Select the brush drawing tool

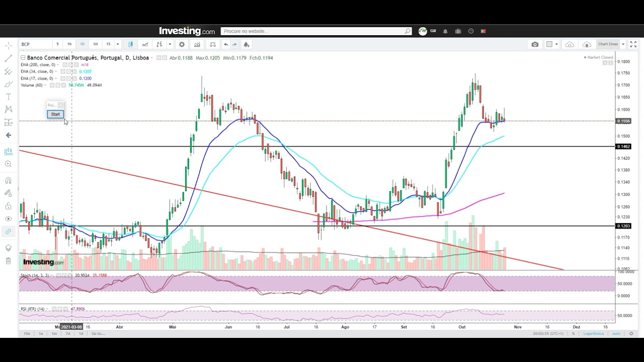pyautogui.click(x=8, y=84)
